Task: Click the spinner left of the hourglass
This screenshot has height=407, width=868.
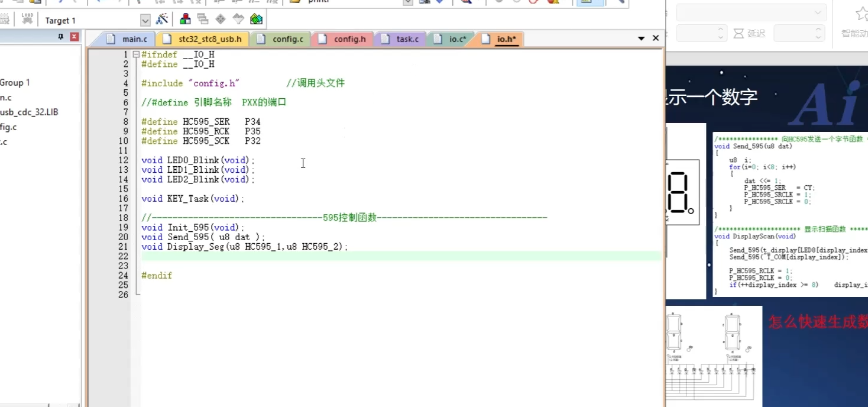Action: coord(701,33)
